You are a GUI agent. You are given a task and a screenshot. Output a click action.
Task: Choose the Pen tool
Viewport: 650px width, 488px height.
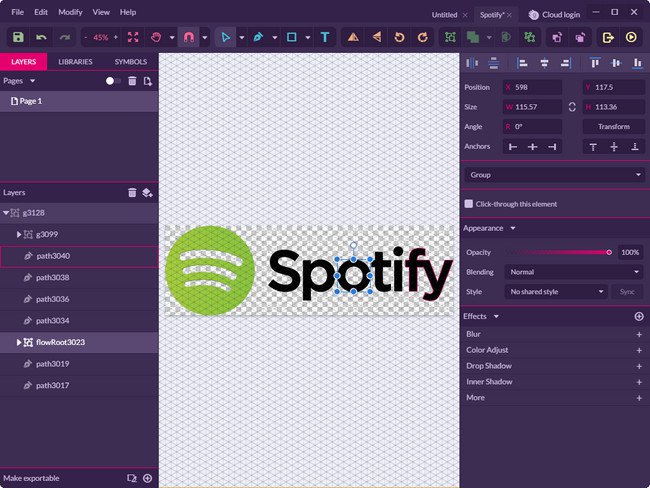tap(258, 37)
